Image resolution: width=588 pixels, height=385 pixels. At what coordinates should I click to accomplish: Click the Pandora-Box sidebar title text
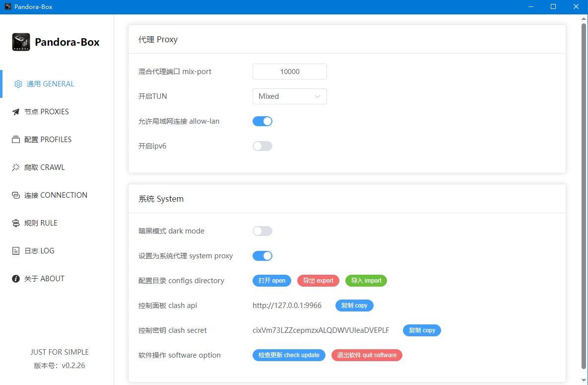pyautogui.click(x=67, y=42)
